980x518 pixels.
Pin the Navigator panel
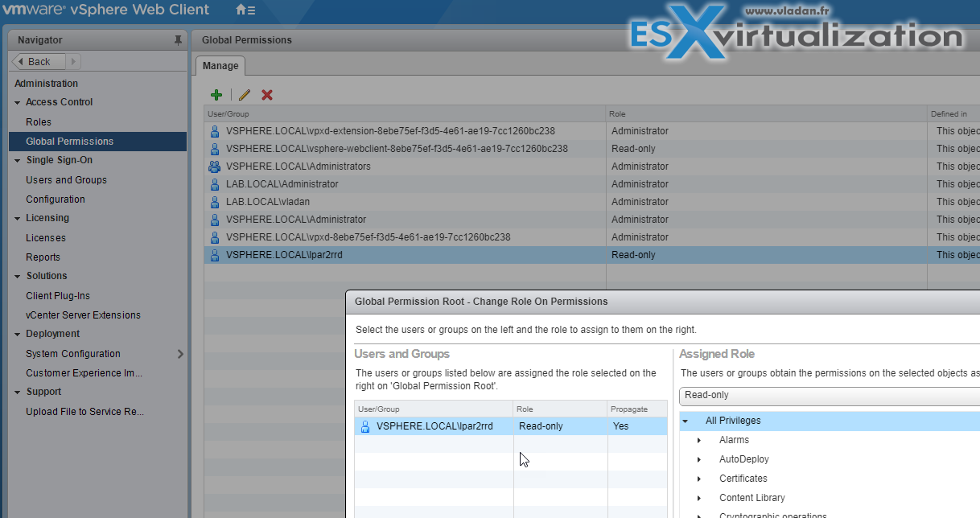(x=178, y=40)
